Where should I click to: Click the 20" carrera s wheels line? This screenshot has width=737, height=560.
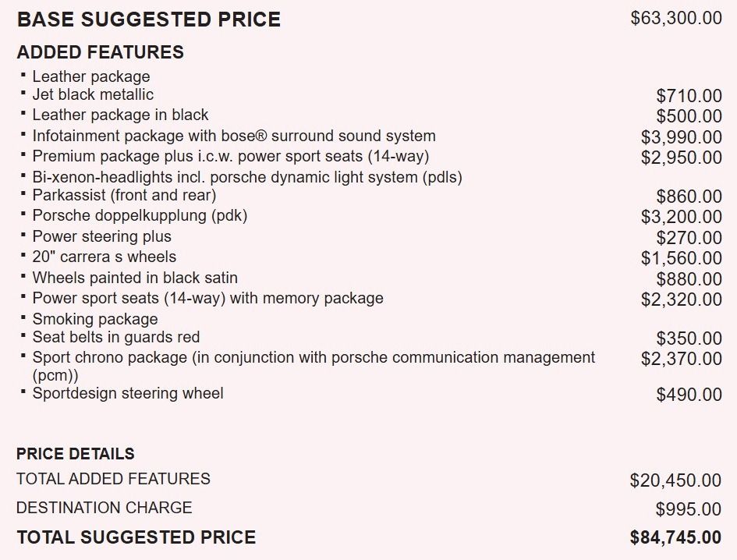click(104, 257)
